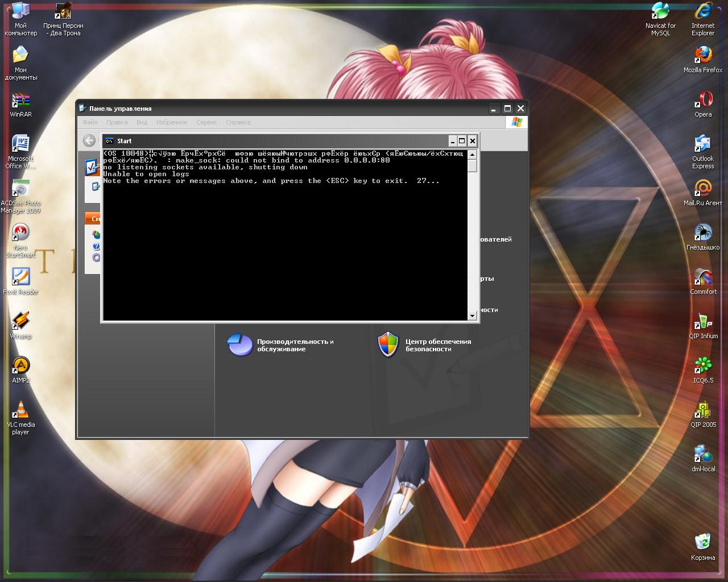This screenshot has width=728, height=582.
Task: Select the WinRAR desktop icon
Action: pos(20,101)
